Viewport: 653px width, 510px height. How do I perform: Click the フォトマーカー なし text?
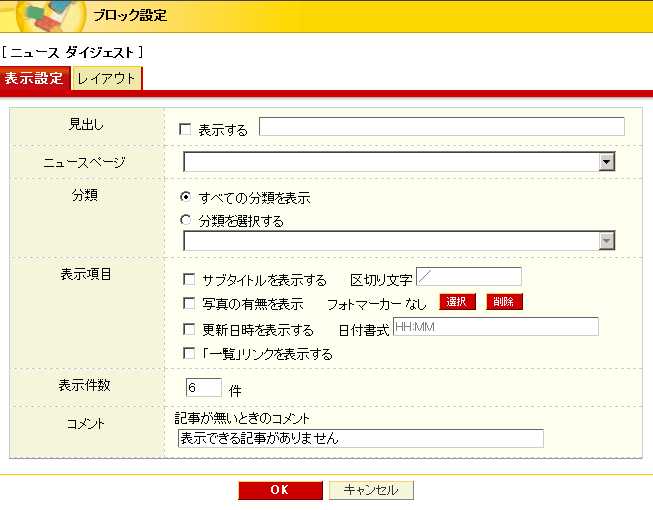click(x=377, y=304)
